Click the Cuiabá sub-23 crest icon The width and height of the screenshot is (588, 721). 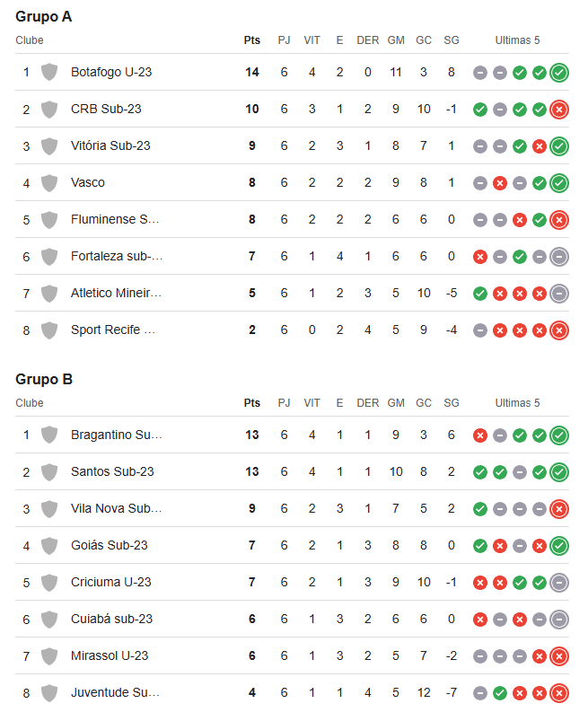point(49,620)
